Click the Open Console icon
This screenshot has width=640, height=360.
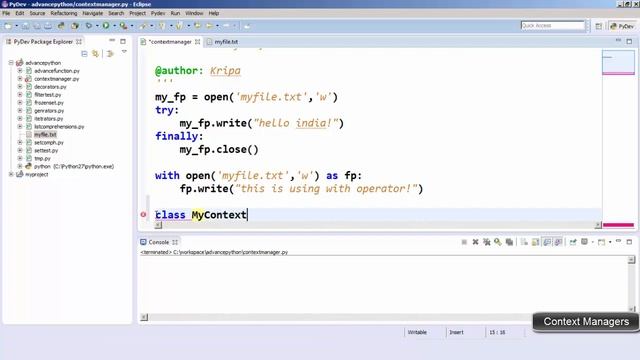[601, 242]
